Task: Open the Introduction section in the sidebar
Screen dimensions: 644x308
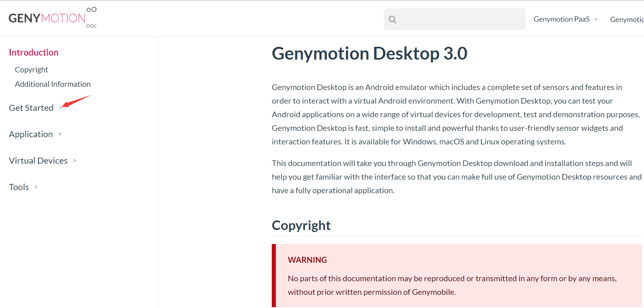Action: [x=34, y=52]
